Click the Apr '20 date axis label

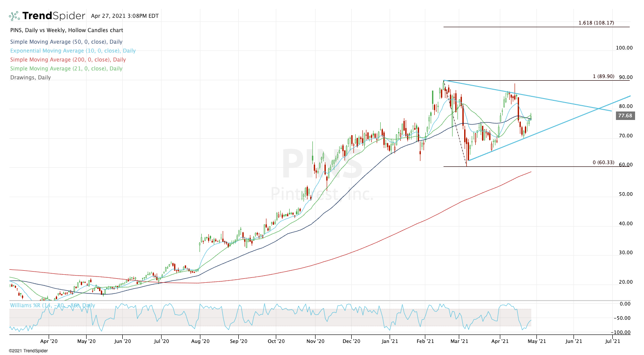click(48, 342)
